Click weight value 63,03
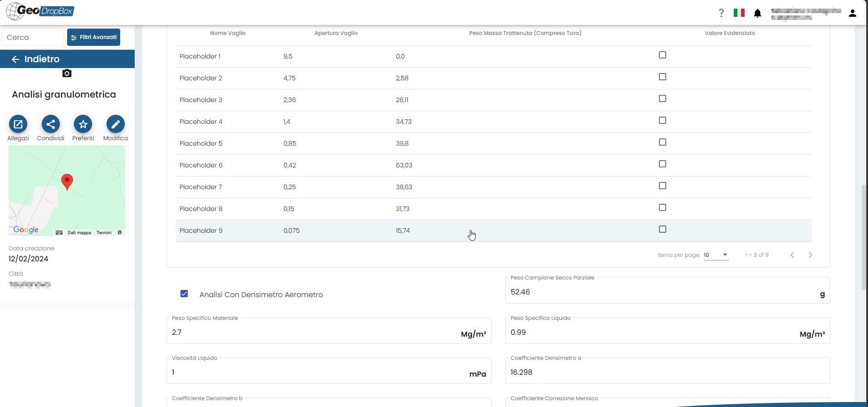 tap(404, 165)
